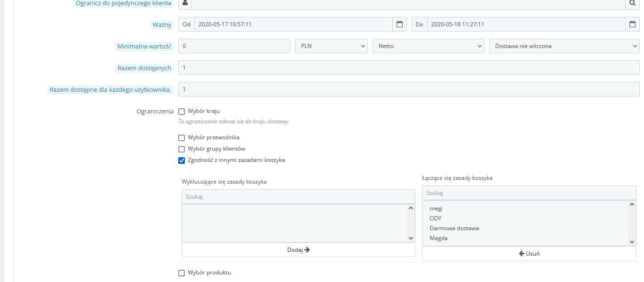
Task: Open the Dostawa nie wliczona dropdown
Action: (564, 46)
